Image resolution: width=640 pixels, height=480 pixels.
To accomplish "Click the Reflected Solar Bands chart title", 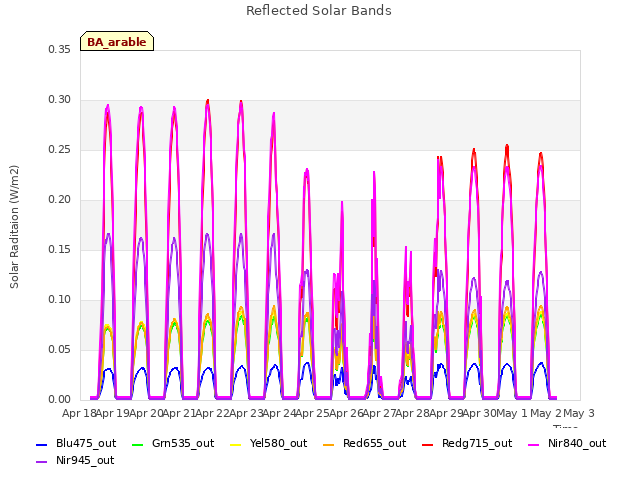I will click(319, 11).
